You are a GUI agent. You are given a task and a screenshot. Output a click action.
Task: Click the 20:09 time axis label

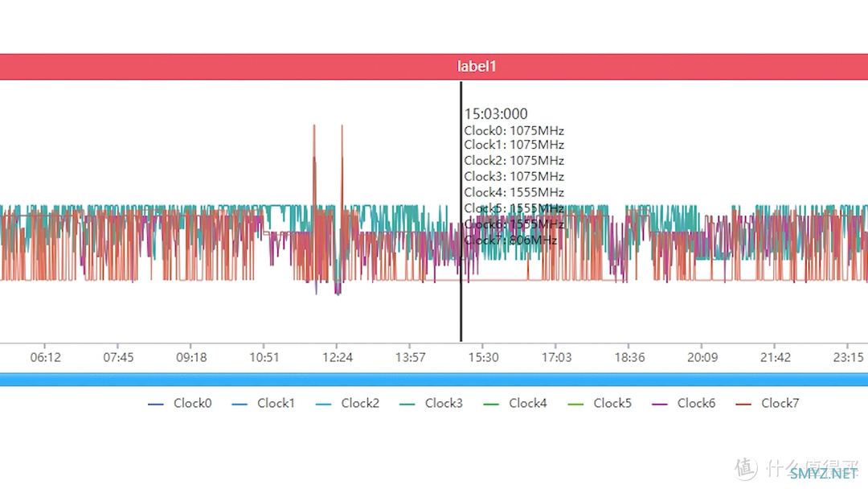pos(702,357)
